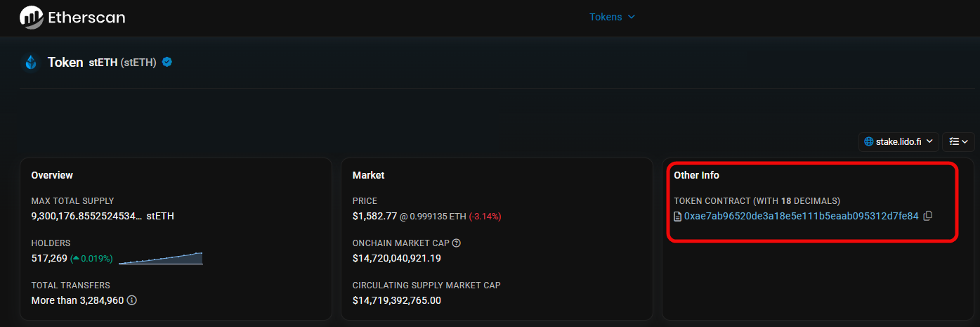Click the Onchain Market Cap help icon
Image resolution: width=980 pixels, height=327 pixels.
click(457, 243)
